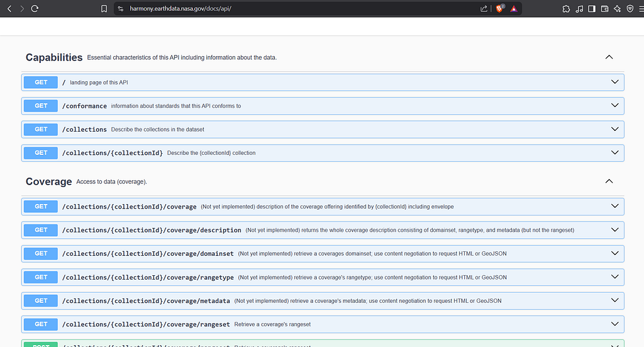Open the coverage/metadata path link

(x=146, y=301)
